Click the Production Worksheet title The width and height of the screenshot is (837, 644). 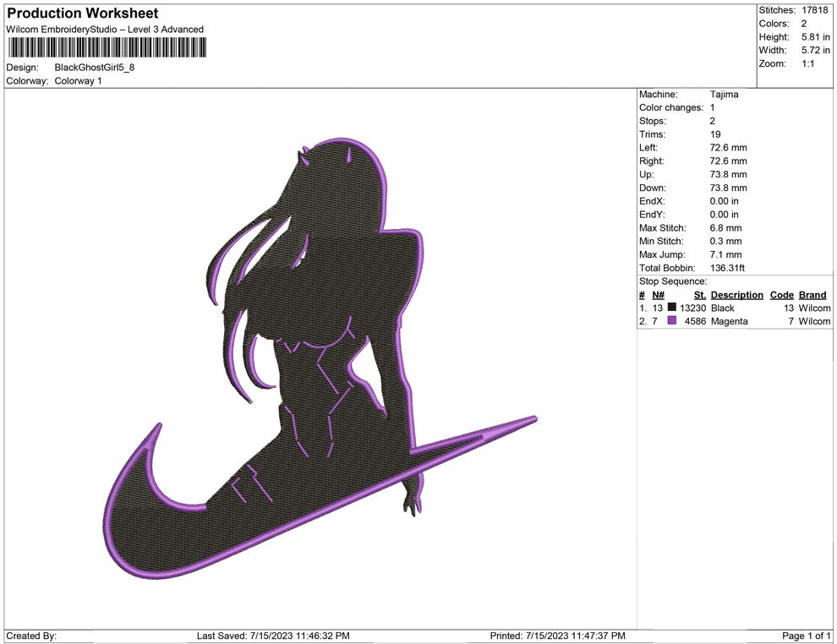[x=82, y=14]
